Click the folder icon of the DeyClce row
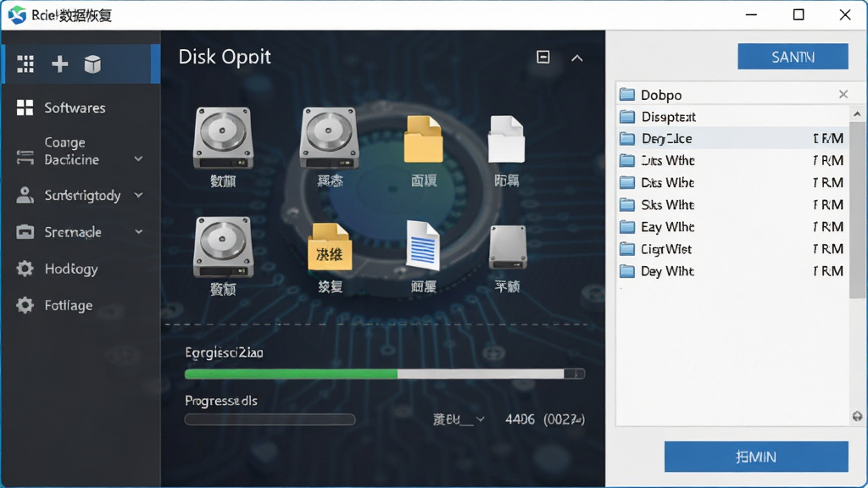This screenshot has height=488, width=868. tap(627, 138)
